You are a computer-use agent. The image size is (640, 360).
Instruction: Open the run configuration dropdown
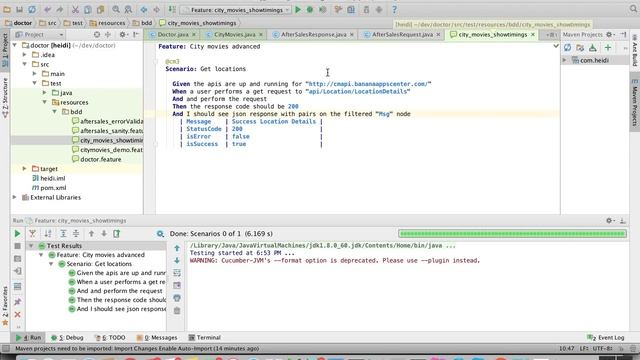(x=236, y=10)
